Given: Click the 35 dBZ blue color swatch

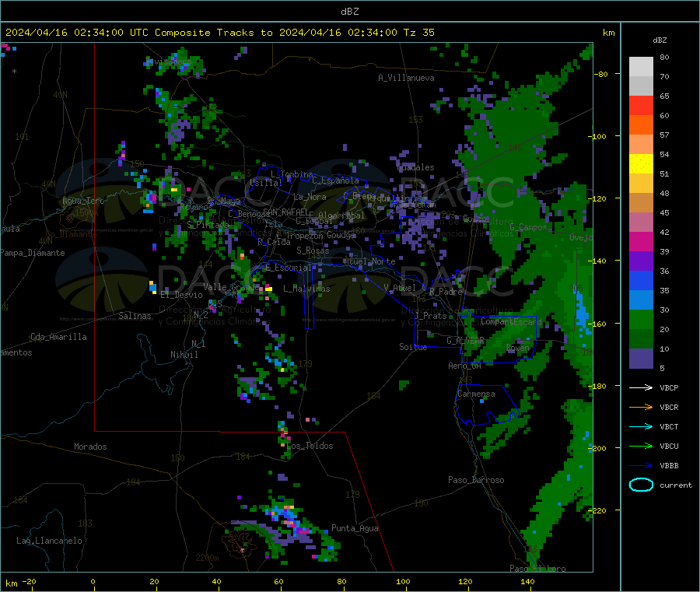Looking at the screenshot, I should point(641,280).
